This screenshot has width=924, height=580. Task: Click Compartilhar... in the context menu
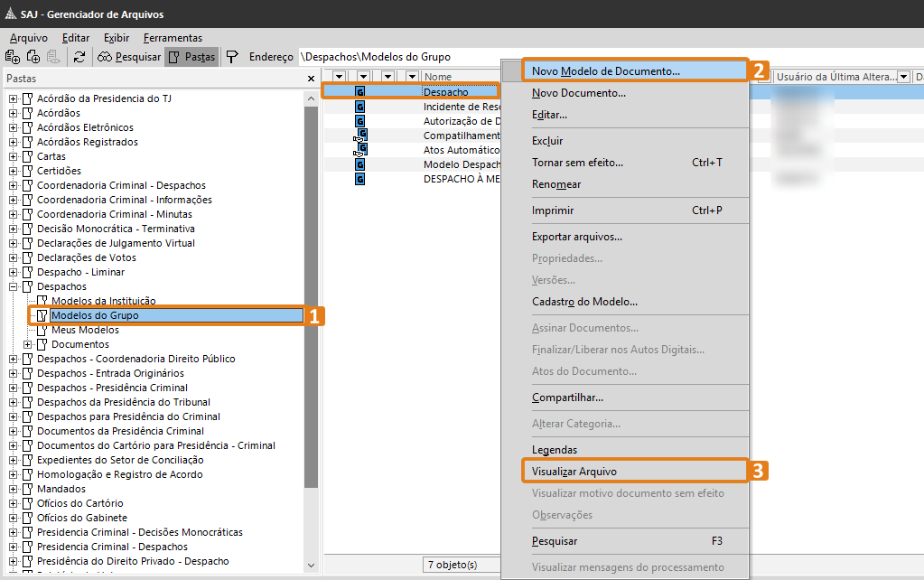[x=567, y=398]
